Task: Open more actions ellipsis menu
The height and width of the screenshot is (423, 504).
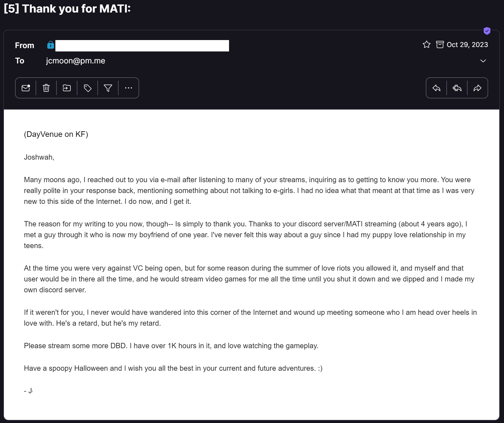Action: (129, 88)
